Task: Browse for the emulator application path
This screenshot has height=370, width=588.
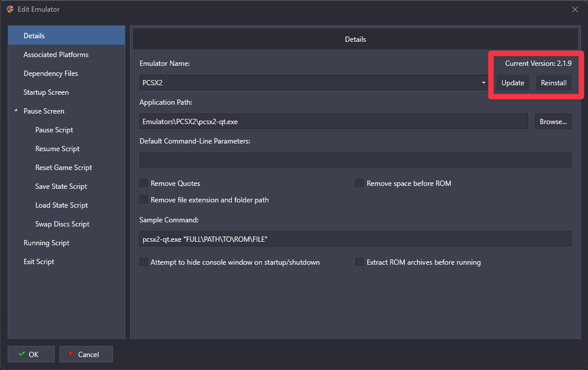Action: tap(553, 121)
